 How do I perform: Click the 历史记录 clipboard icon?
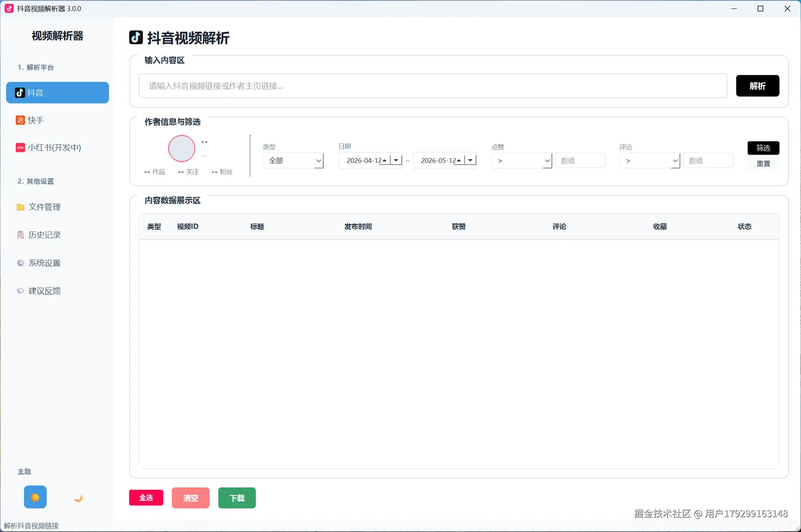(x=21, y=235)
